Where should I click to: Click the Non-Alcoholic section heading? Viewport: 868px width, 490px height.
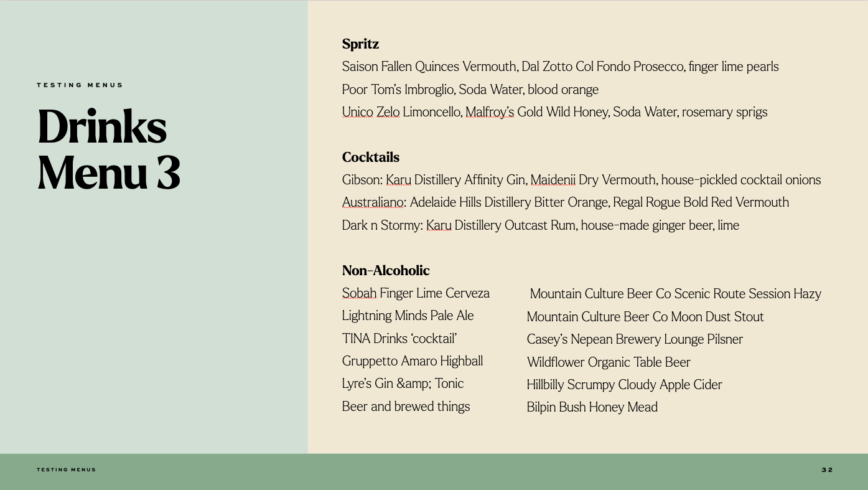coord(386,270)
